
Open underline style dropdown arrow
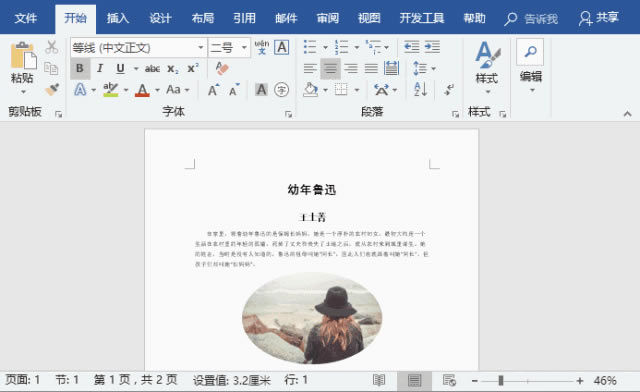[136, 69]
